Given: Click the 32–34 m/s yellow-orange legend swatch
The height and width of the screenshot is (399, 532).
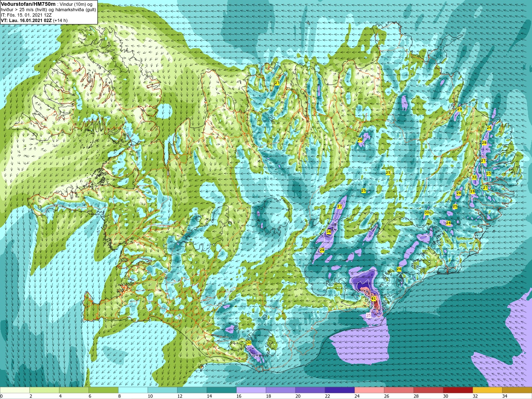Looking at the screenshot, I should coord(487,390).
